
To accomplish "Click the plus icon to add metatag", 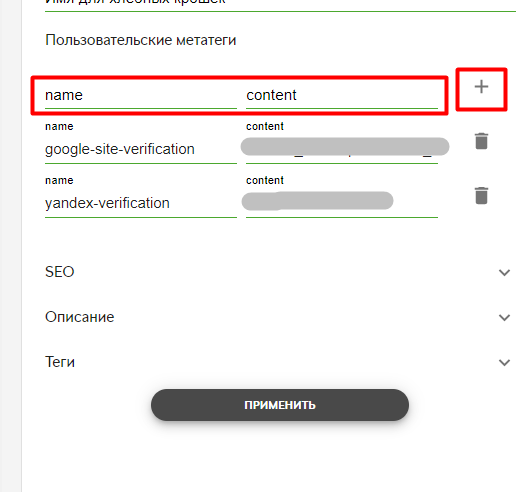I will (481, 87).
